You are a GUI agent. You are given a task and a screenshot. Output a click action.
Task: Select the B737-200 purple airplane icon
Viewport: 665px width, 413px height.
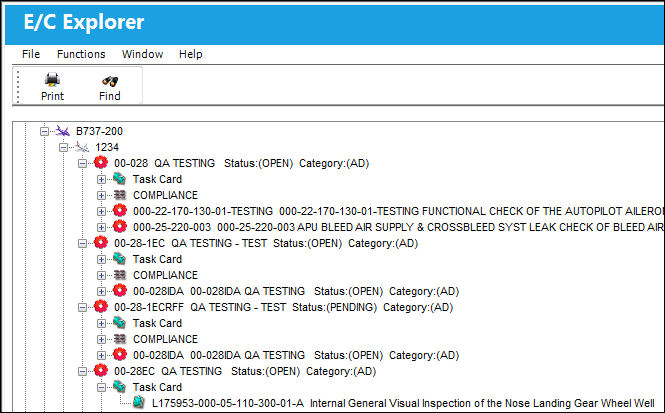point(63,131)
